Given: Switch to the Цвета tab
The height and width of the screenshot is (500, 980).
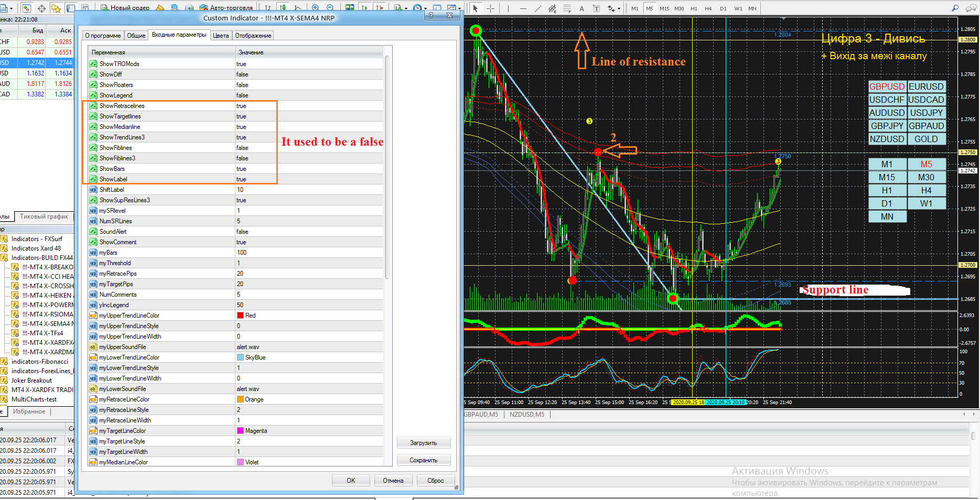Looking at the screenshot, I should pyautogui.click(x=221, y=36).
